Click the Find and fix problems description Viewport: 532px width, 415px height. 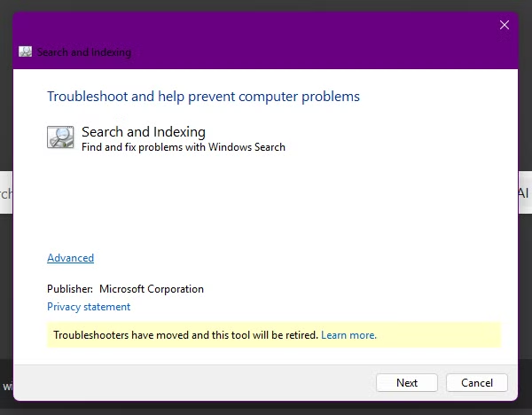pyautogui.click(x=183, y=147)
